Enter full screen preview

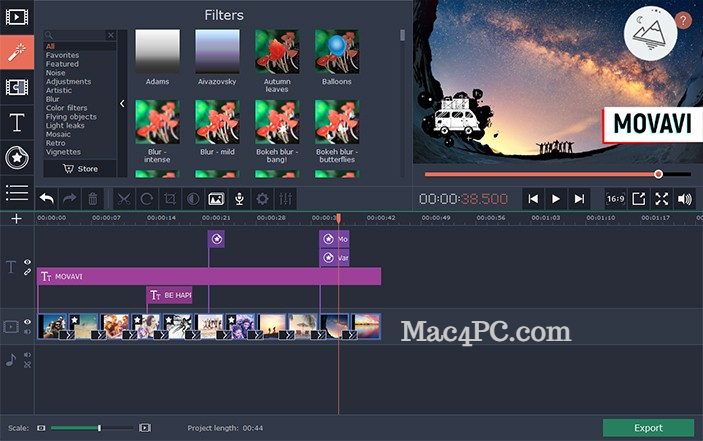click(x=662, y=199)
